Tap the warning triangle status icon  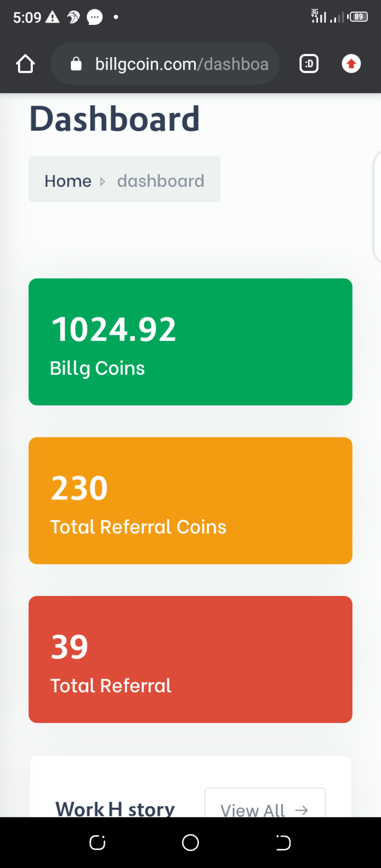(52, 17)
